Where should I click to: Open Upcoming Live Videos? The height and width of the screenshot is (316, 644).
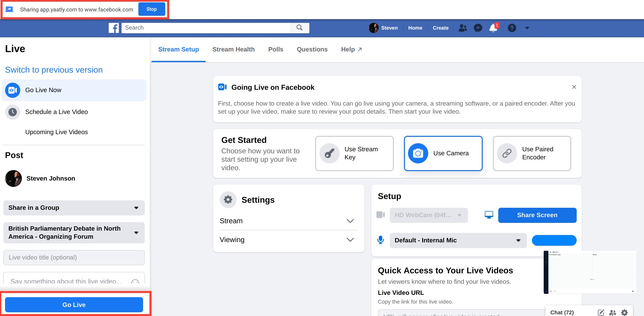coord(57,132)
